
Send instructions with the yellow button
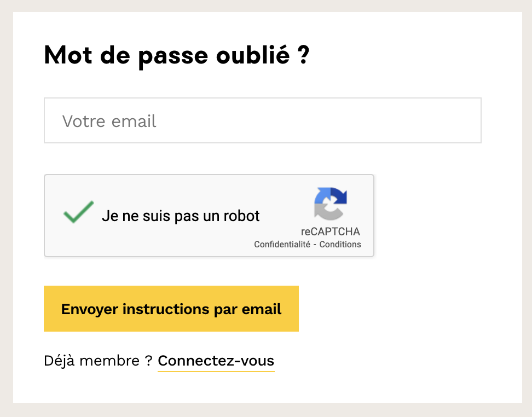[171, 309]
